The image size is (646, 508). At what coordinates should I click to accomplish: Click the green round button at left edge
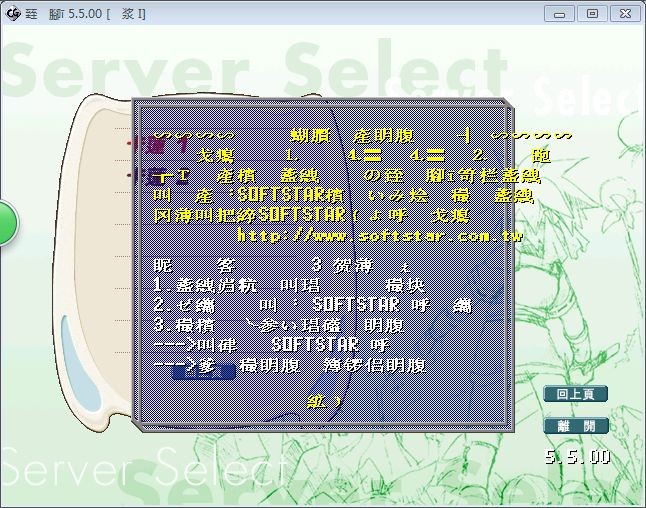(8, 223)
